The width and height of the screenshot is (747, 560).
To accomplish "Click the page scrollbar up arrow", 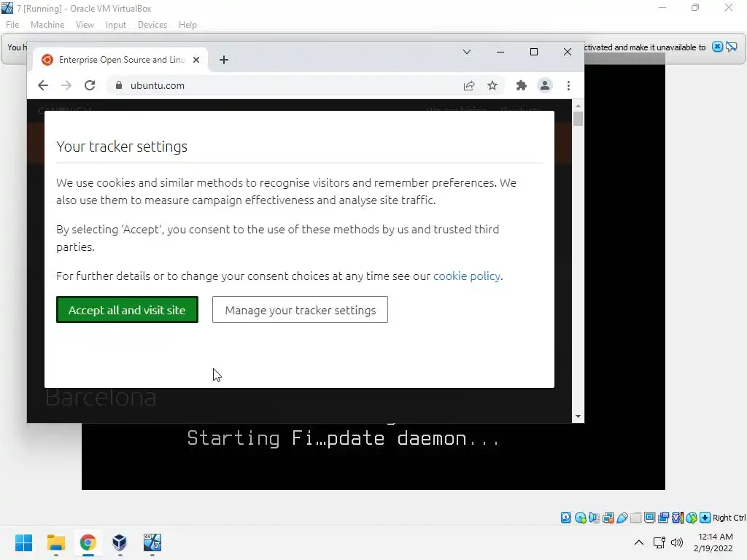I will point(578,105).
